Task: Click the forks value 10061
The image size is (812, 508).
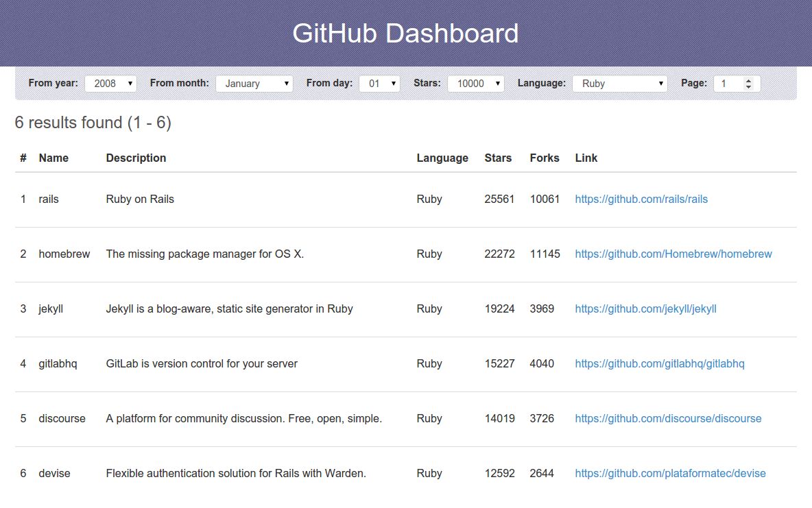Action: [545, 199]
